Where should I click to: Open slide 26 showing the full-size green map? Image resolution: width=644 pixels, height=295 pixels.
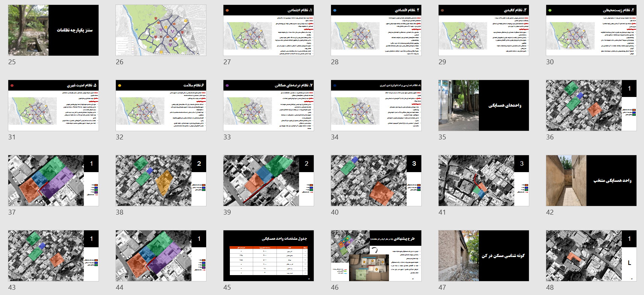coord(161,30)
